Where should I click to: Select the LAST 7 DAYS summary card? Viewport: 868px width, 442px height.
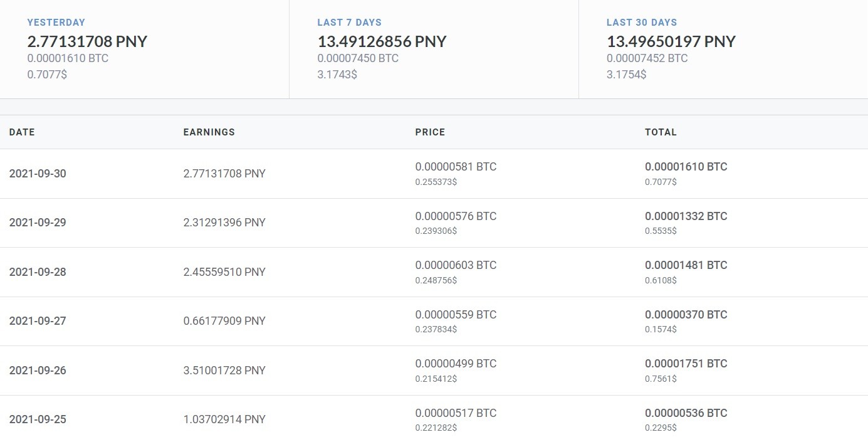[434, 49]
